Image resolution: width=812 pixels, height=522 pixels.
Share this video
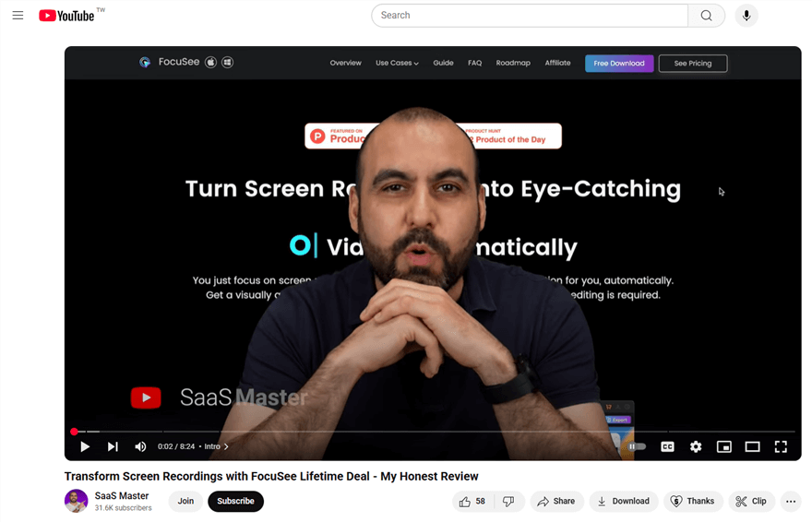click(556, 501)
